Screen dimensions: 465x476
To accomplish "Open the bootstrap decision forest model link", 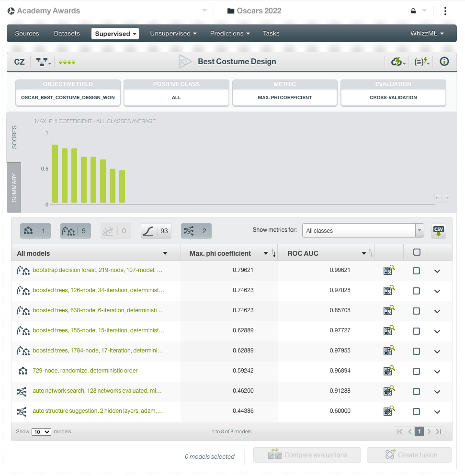I will pos(97,270).
